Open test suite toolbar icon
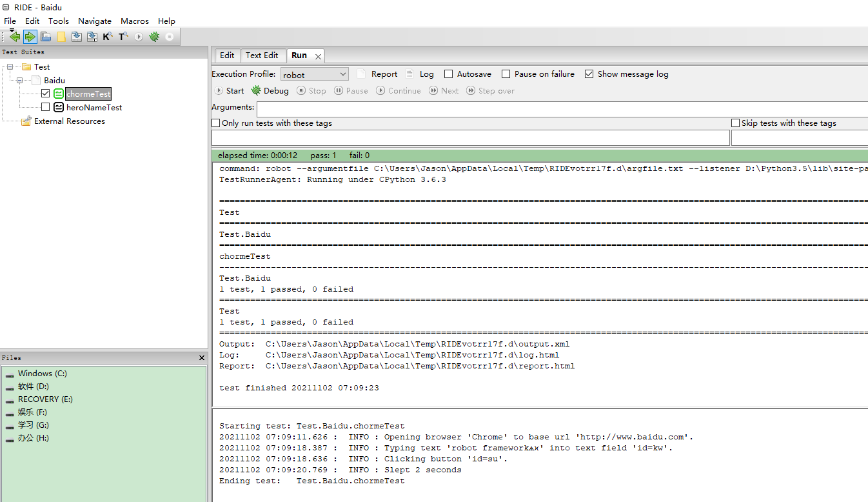This screenshot has height=502, width=868. point(46,37)
